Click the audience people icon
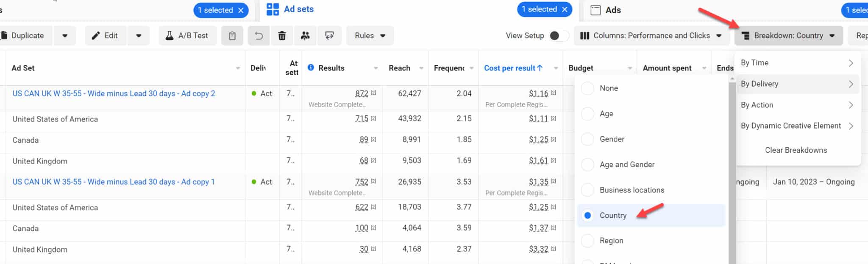This screenshot has width=868, height=264. coord(305,36)
